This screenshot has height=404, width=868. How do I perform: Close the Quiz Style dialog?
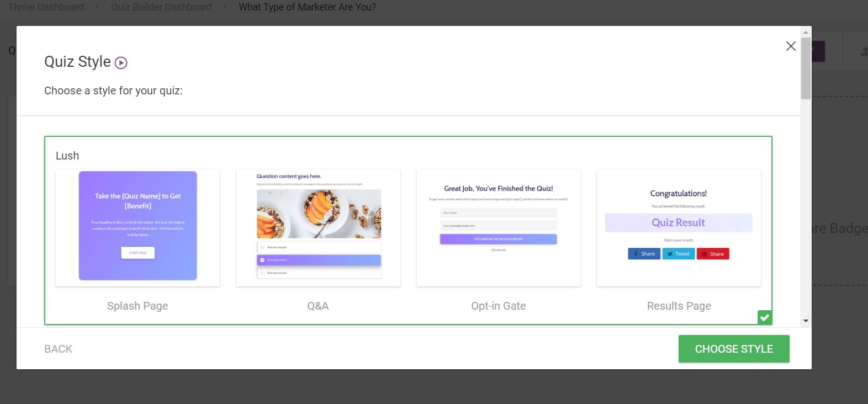pos(791,46)
